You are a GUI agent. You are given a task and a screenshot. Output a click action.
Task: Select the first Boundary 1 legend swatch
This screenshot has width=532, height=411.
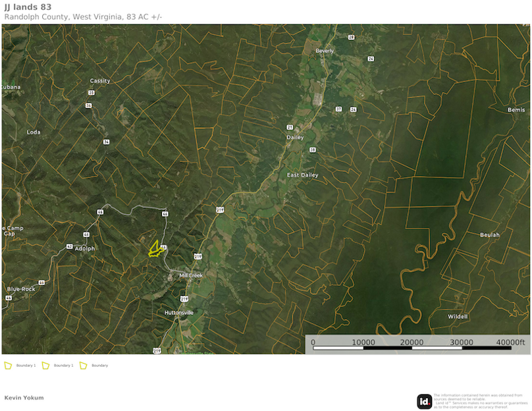pos(9,364)
